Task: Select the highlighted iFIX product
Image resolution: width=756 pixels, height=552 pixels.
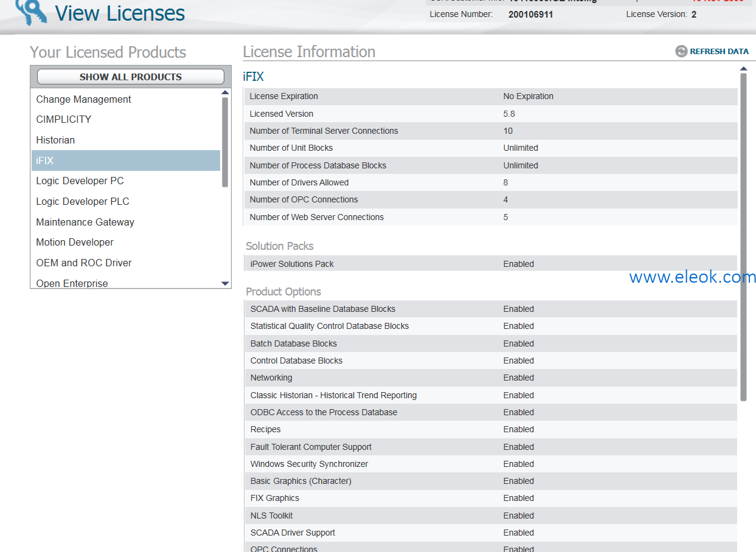Action: coord(126,160)
